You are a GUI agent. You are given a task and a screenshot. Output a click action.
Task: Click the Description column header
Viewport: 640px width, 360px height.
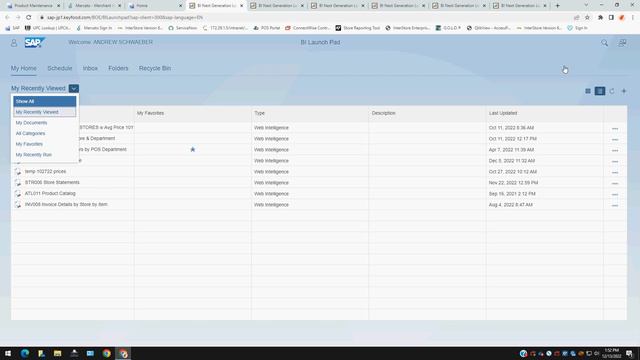pos(383,113)
